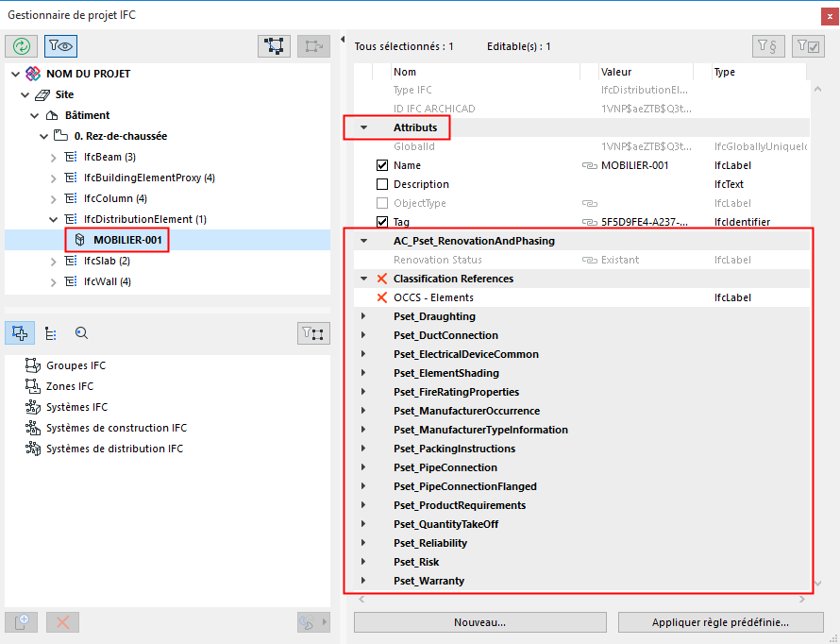
Task: Expand the IfcSlab (2) group
Action: click(54, 262)
